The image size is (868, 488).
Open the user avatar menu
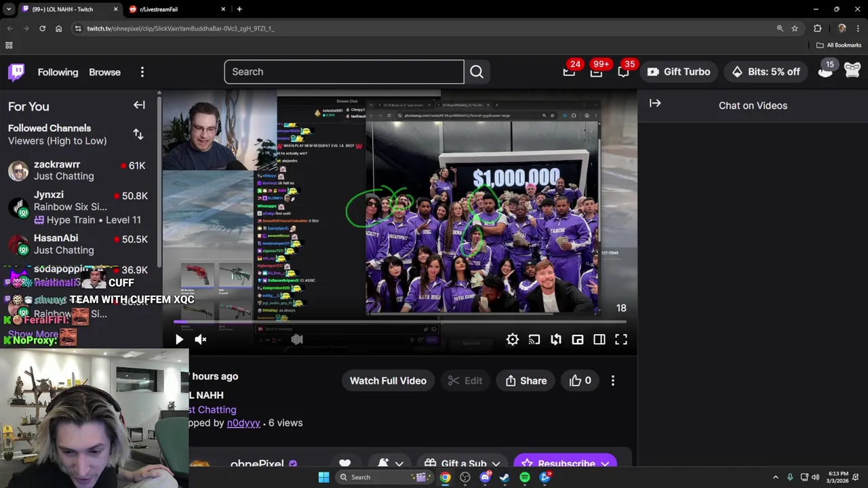click(x=852, y=70)
